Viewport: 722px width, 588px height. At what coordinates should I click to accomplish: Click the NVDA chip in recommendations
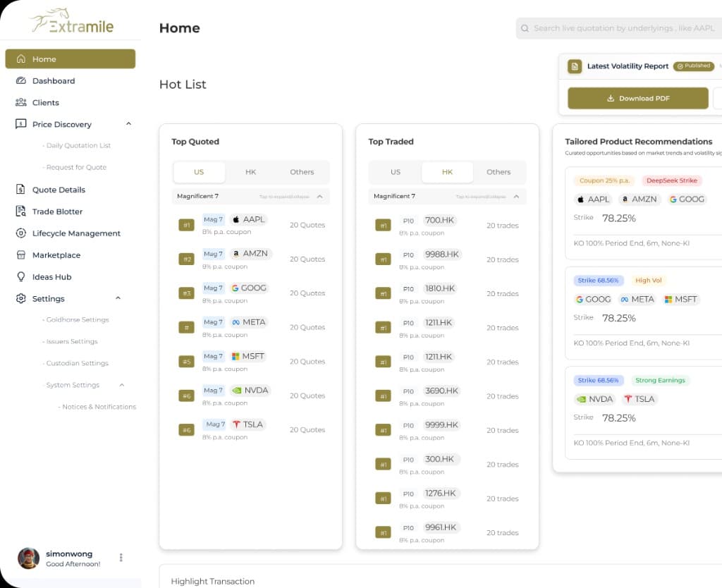tap(594, 399)
